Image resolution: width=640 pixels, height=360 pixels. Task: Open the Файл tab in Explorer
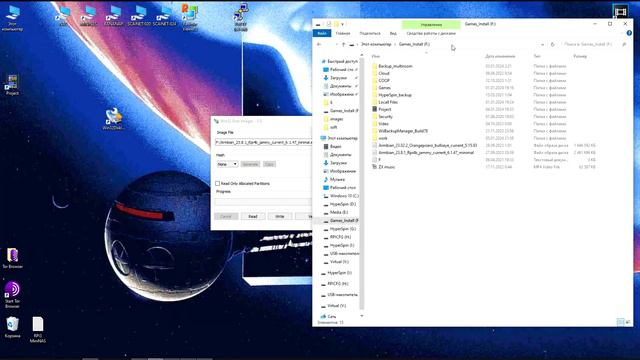tap(322, 33)
